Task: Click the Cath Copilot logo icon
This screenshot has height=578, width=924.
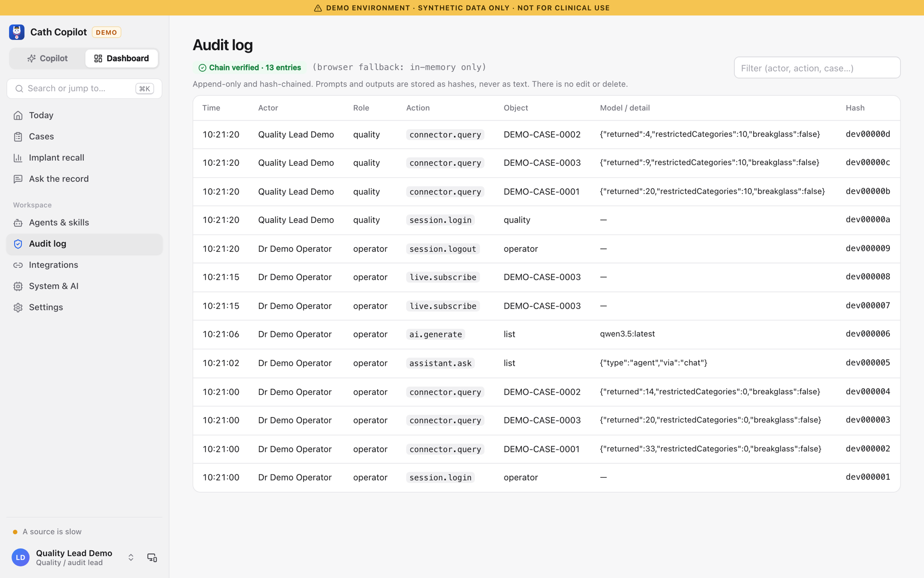Action: 17,32
